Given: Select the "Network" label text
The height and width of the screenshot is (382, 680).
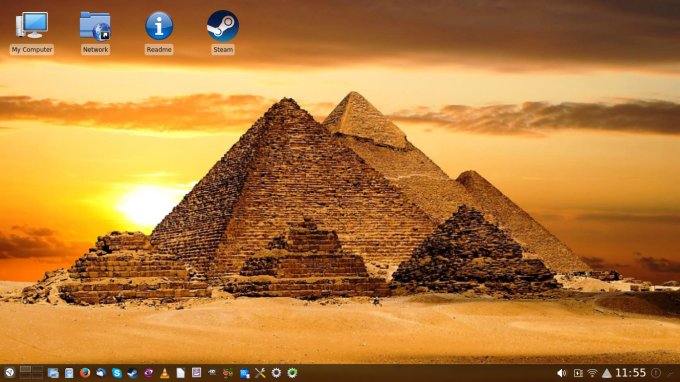Looking at the screenshot, I should point(95,49).
